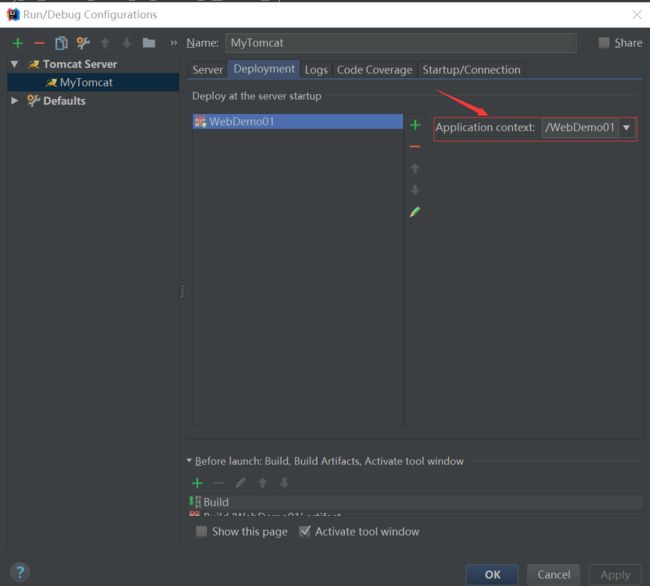Remove WebDemo01 artifact with red minus
The width and height of the screenshot is (650, 586).
(415, 147)
